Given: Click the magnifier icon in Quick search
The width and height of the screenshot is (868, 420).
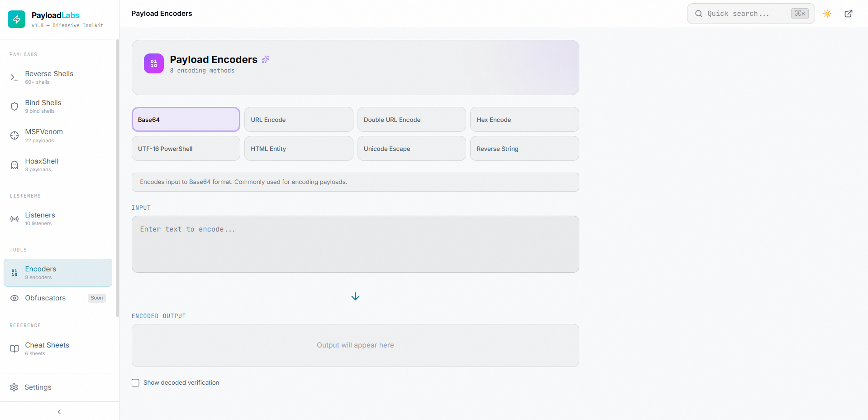Looking at the screenshot, I should pos(699,14).
